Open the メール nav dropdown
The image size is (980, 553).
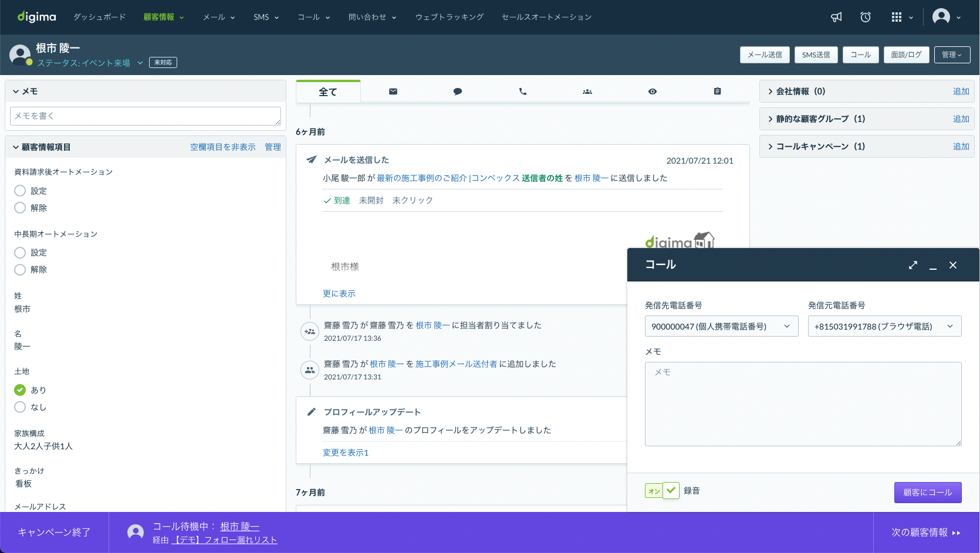(x=219, y=17)
